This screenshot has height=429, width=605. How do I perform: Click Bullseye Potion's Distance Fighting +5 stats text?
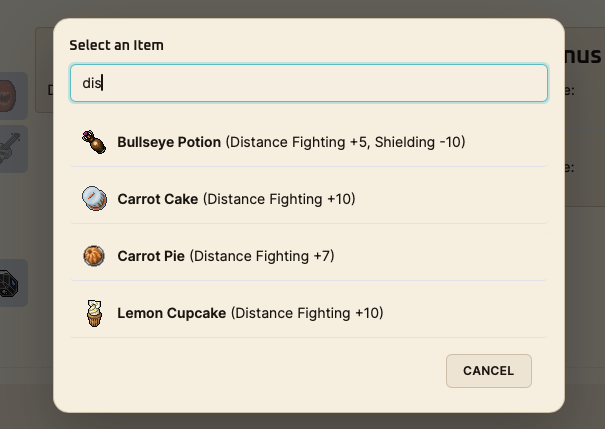345,142
